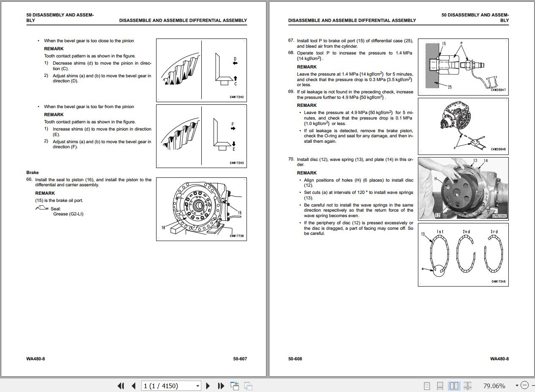Screen dimensions: 535x392
Task: Click step 68 number
Action: [x=291, y=53]
